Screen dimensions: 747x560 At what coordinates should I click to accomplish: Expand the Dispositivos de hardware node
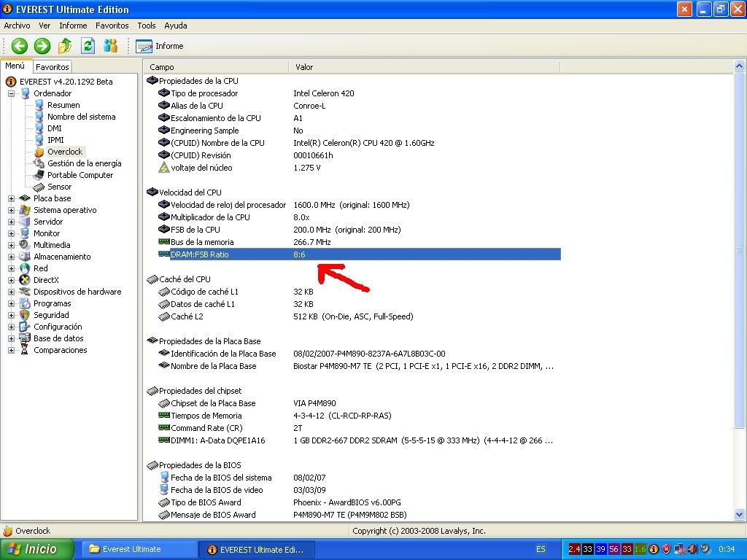[11, 292]
